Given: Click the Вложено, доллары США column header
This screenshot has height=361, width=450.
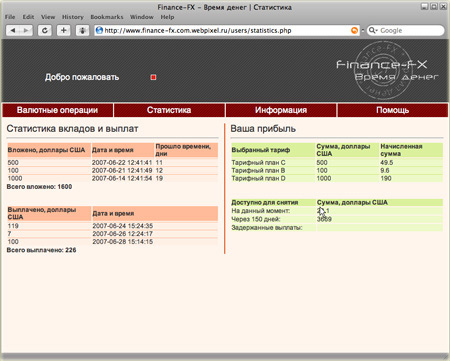Looking at the screenshot, I should coord(49,150).
